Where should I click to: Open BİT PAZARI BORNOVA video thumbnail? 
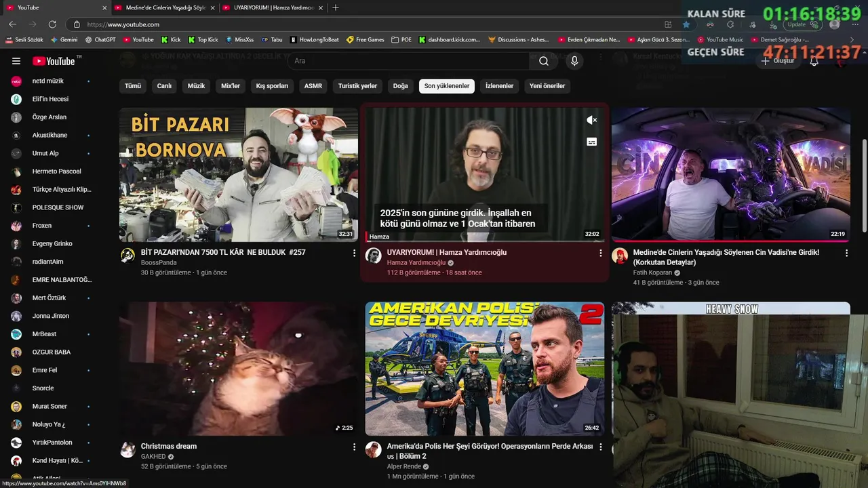click(239, 174)
